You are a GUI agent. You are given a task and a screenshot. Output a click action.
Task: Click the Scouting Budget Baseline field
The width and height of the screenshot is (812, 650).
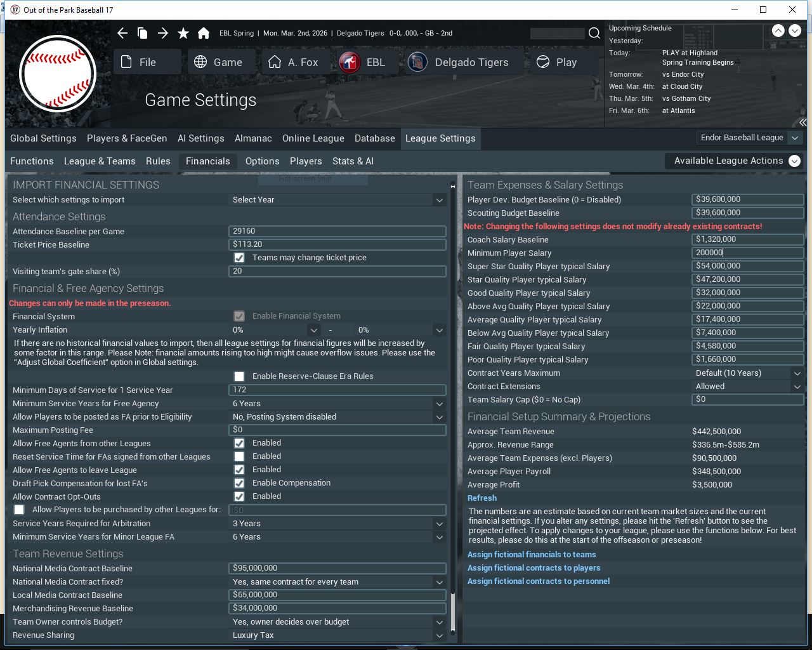click(x=748, y=213)
